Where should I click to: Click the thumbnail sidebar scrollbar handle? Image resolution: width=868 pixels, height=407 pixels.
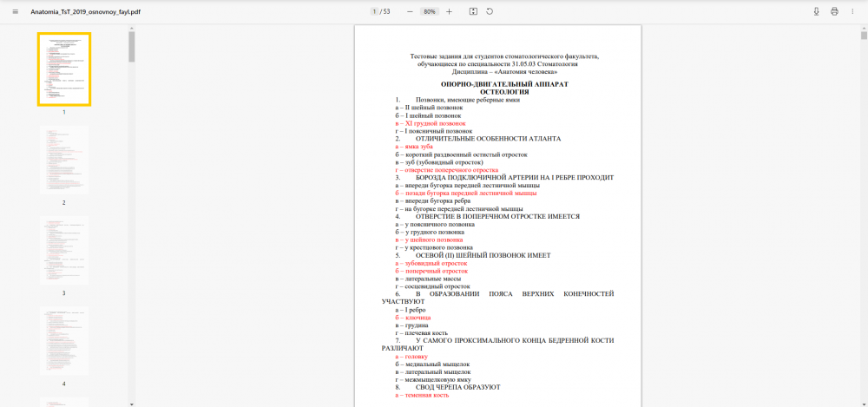[x=132, y=47]
